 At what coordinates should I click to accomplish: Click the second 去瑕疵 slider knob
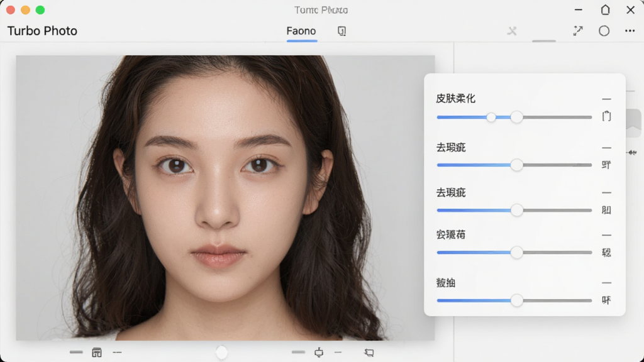[517, 210]
